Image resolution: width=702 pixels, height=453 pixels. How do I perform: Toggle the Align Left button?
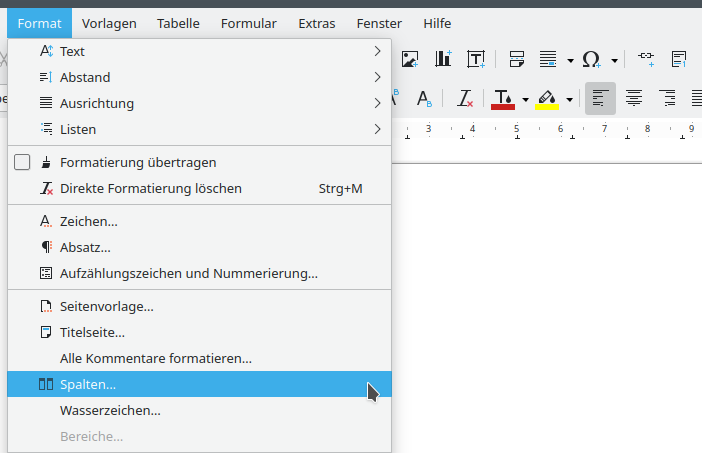(x=600, y=98)
